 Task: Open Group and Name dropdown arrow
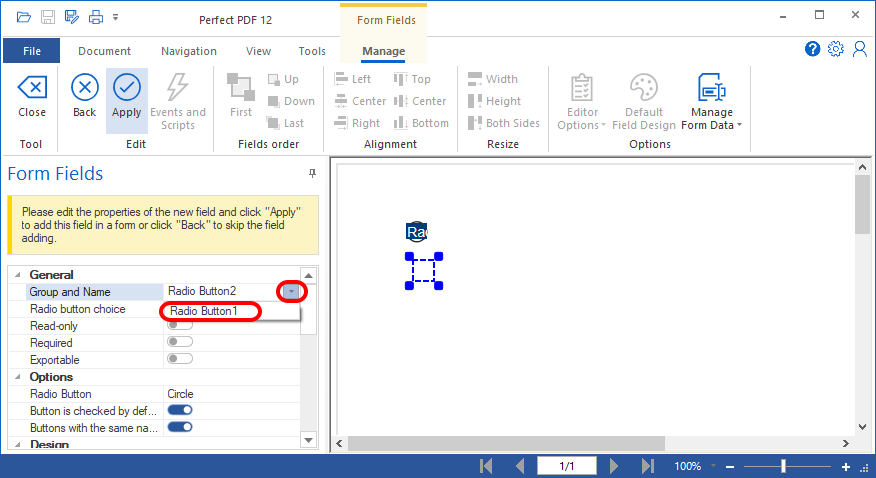tap(291, 291)
